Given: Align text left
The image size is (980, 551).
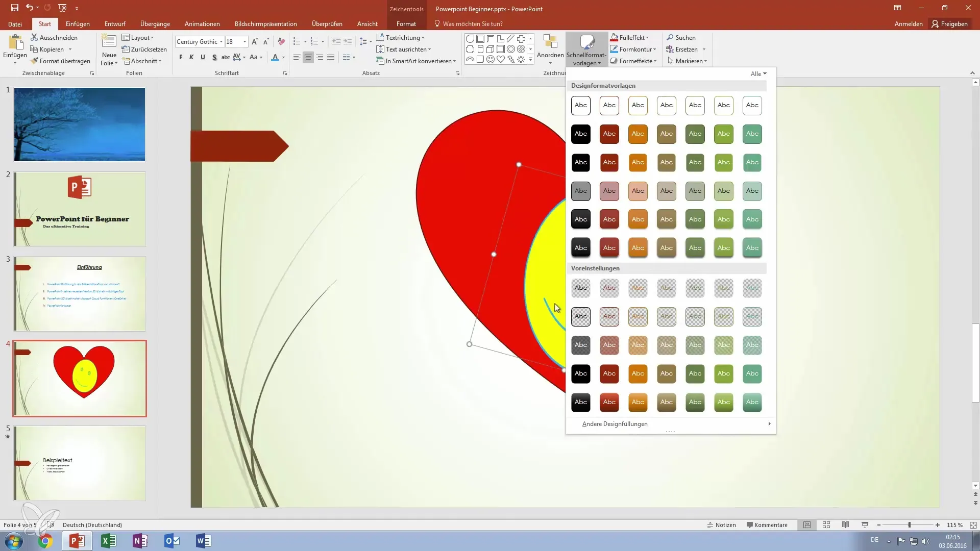Looking at the screenshot, I should coord(297,57).
